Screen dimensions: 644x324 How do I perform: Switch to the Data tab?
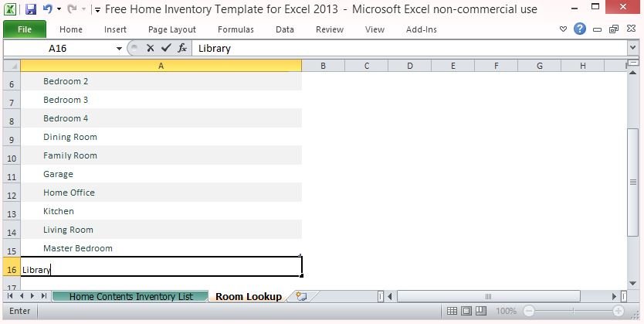[x=285, y=29]
